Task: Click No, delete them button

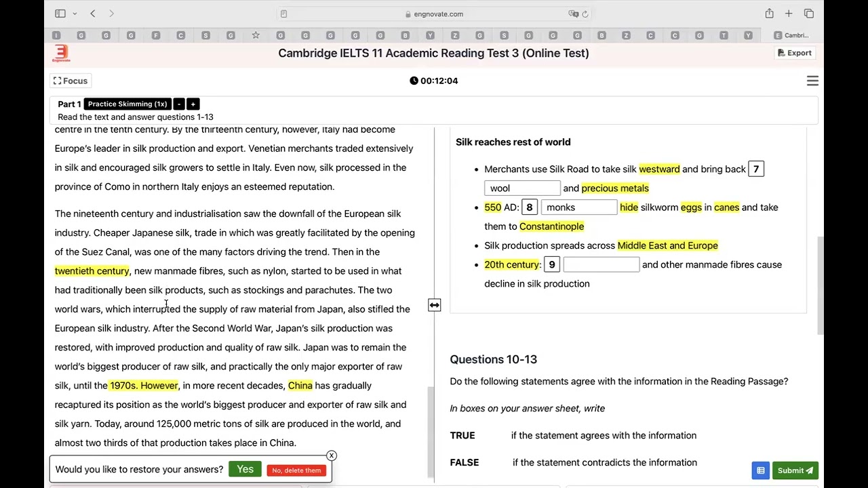Action: click(296, 470)
